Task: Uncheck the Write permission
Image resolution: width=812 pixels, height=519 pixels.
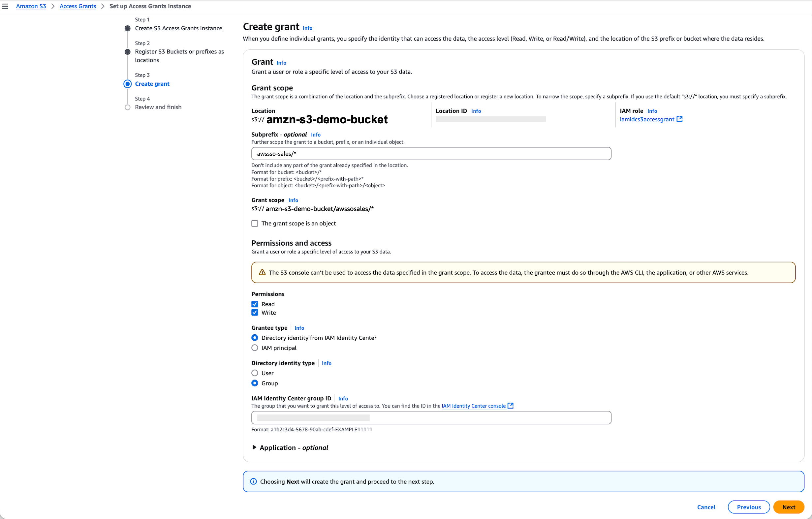Action: click(x=255, y=312)
